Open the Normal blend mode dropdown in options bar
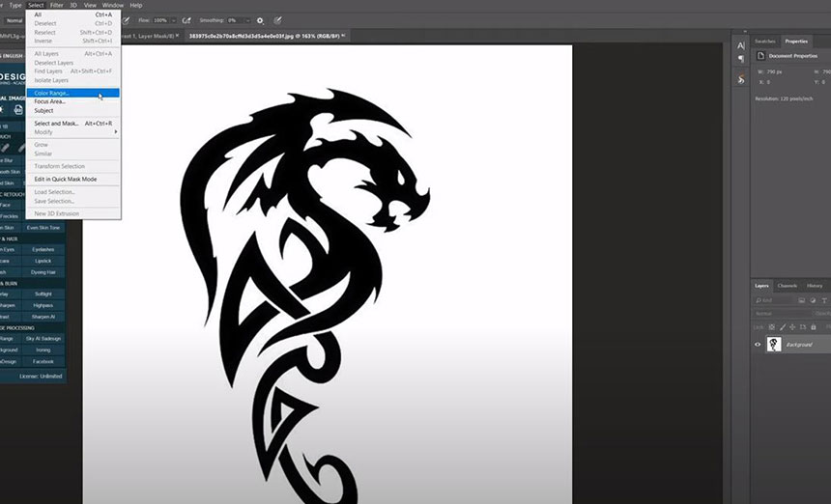 [x=14, y=19]
